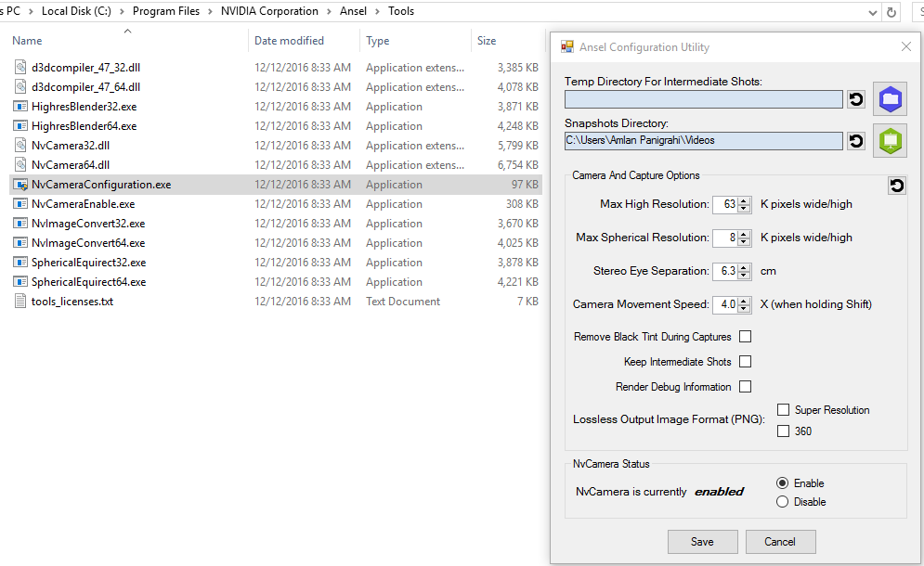
Task: Cancel the Ansel configuration changes
Action: pyautogui.click(x=780, y=542)
